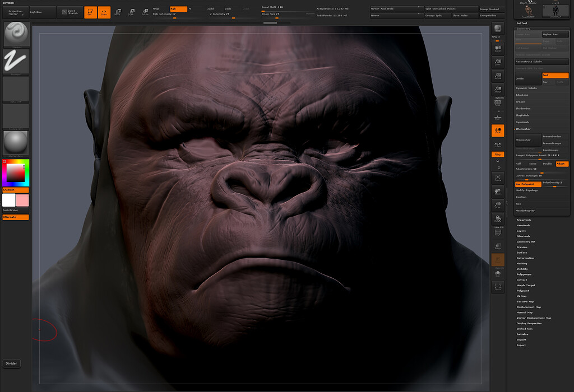Select the current material sphere thumbnail
The image size is (574, 392).
tap(15, 143)
